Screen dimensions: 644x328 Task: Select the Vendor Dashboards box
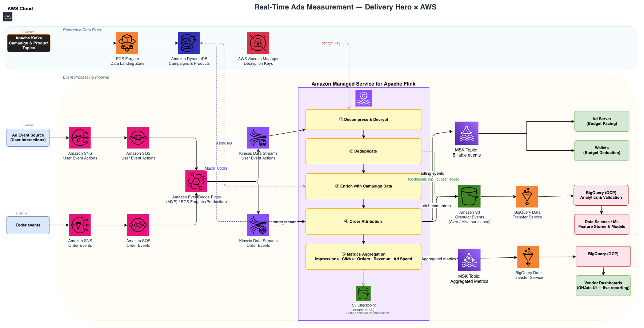(603, 285)
